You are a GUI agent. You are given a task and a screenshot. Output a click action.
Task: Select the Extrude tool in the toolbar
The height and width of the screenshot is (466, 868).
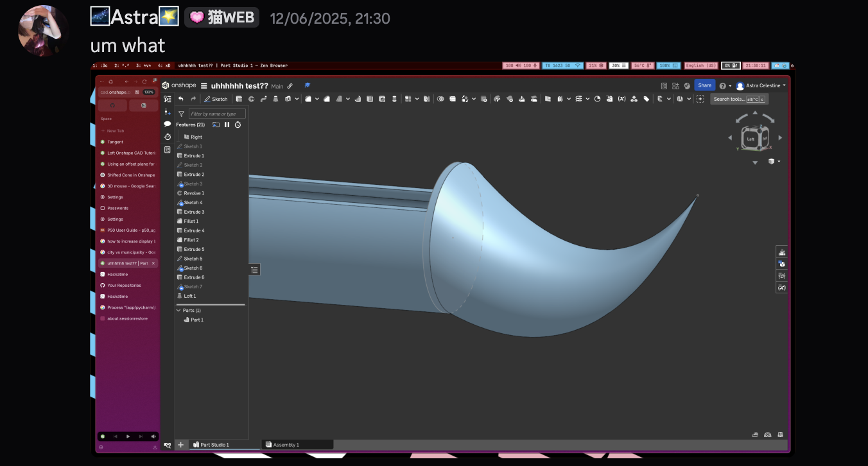[x=239, y=99]
